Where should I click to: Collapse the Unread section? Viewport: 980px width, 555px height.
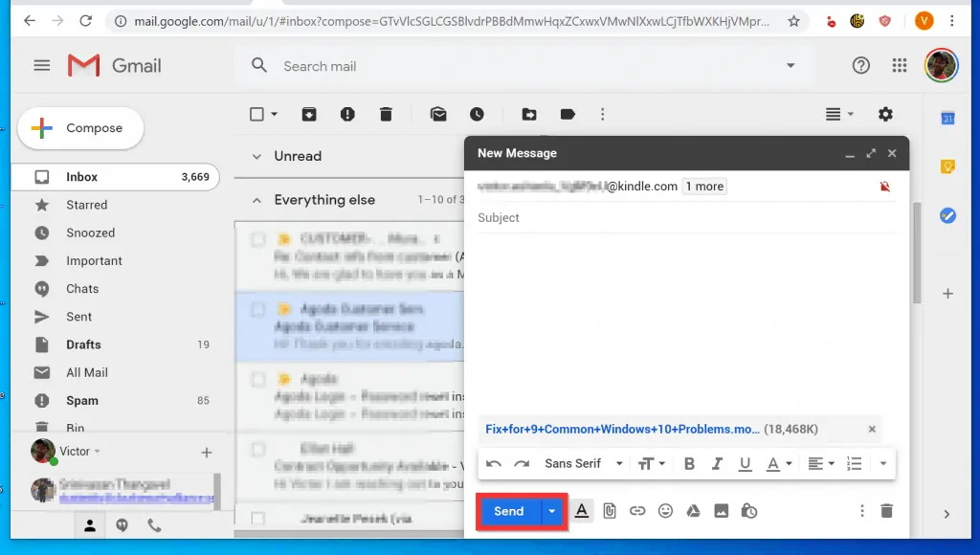pos(256,156)
